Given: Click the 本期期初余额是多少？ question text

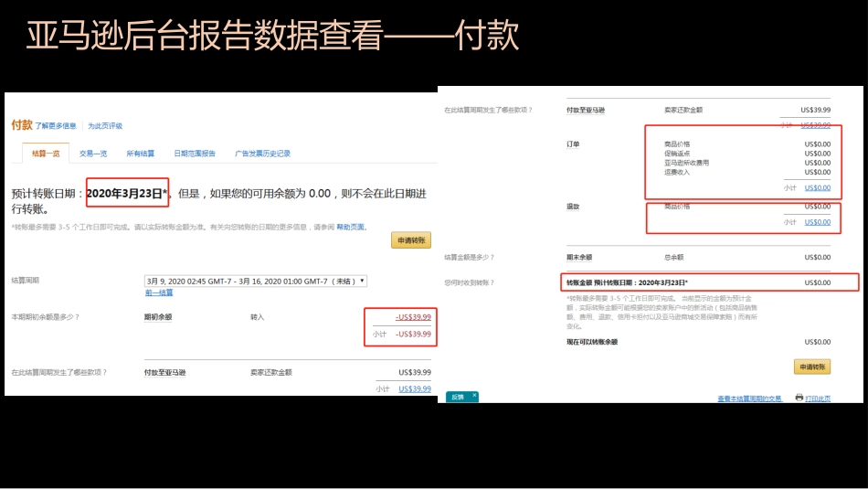Looking at the screenshot, I should coord(46,317).
